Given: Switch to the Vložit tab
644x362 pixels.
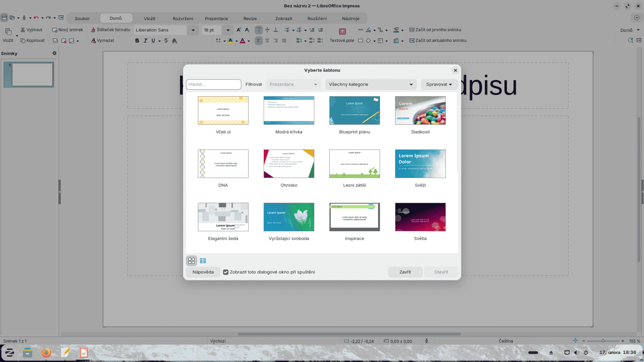Looking at the screenshot, I should pyautogui.click(x=150, y=19).
